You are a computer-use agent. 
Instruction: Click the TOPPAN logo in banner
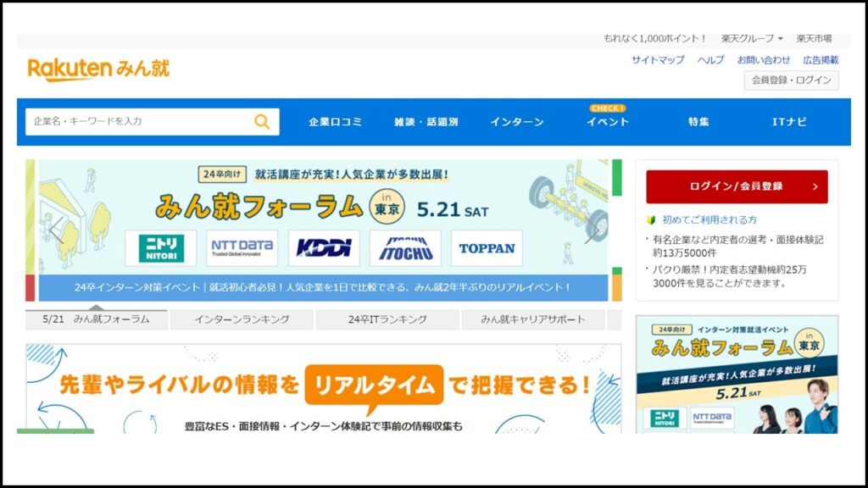487,248
